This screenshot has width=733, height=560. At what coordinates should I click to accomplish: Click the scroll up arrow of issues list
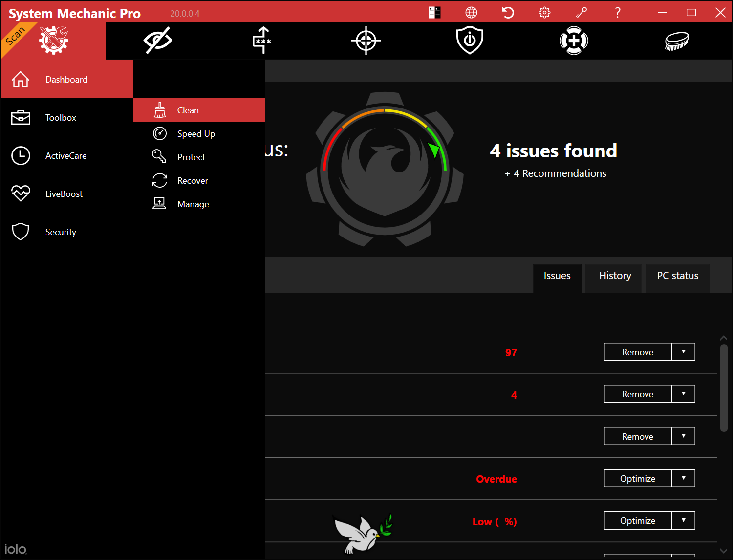tap(724, 338)
